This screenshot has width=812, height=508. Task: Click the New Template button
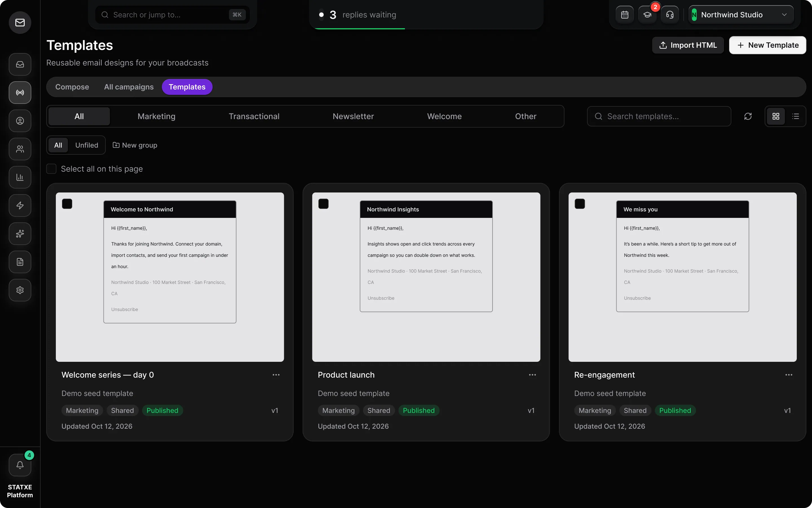point(768,45)
